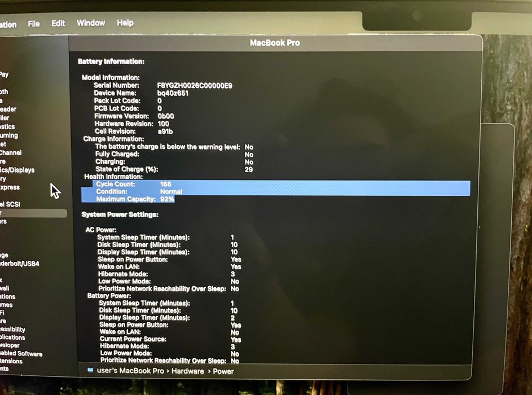This screenshot has height=395, width=532.
Task: Click AC Power Disk Sleep Timer row
Action: (x=168, y=245)
